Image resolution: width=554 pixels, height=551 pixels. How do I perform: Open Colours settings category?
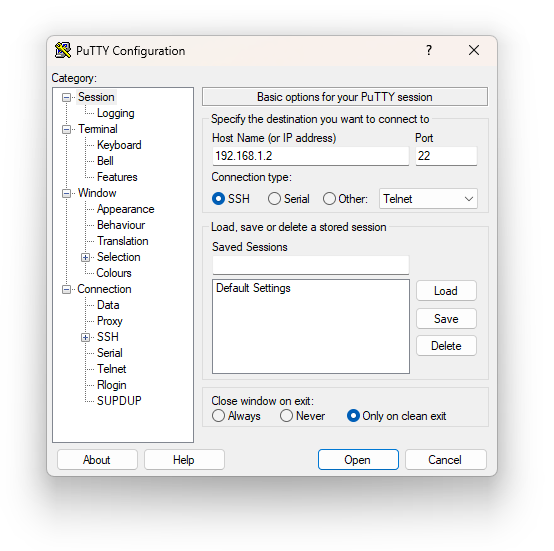(114, 273)
